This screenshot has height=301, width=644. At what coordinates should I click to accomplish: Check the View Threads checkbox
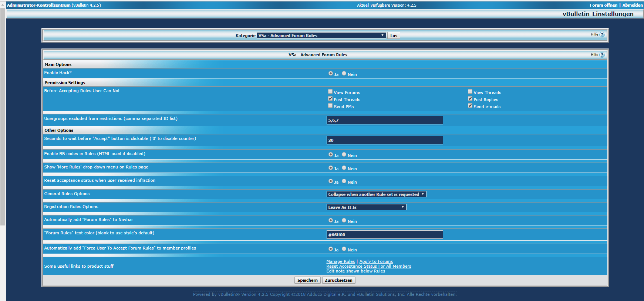pyautogui.click(x=470, y=91)
